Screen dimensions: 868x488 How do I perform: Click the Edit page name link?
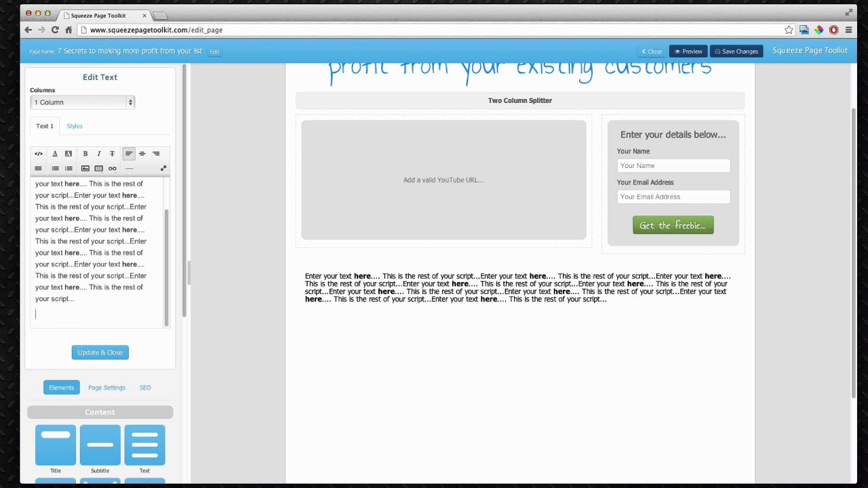tap(214, 52)
